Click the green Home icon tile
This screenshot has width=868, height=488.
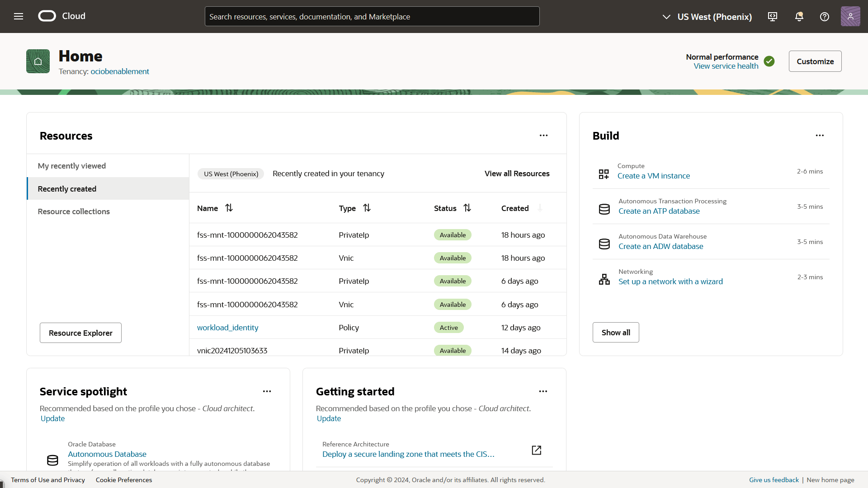pos(38,61)
